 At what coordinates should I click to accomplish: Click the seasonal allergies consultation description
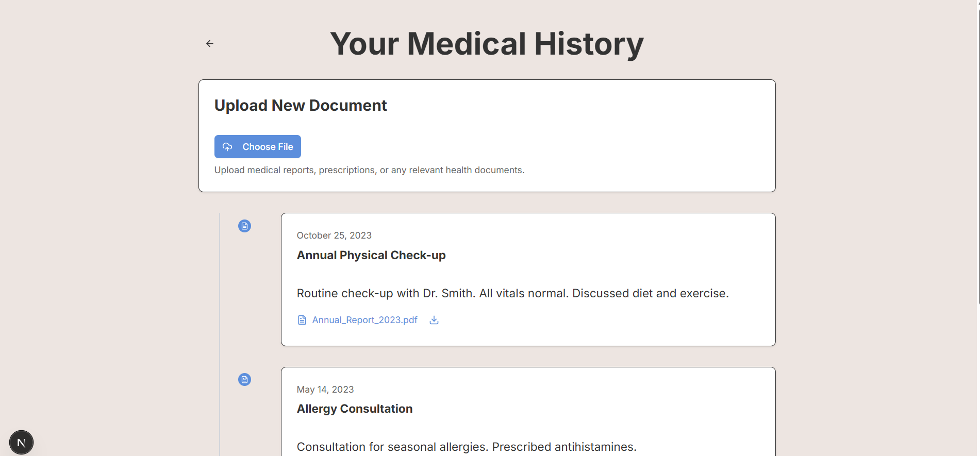(x=467, y=447)
